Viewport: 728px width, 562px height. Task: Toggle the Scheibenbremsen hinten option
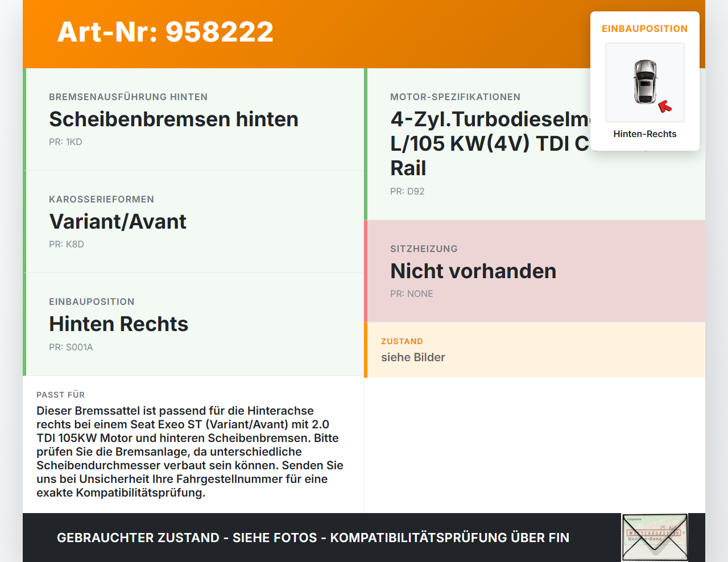[174, 119]
